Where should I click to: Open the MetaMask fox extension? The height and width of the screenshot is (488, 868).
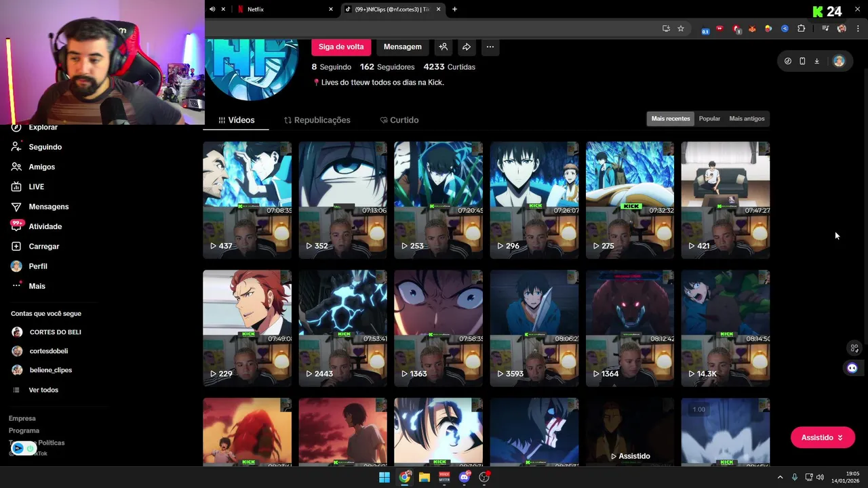(x=752, y=29)
